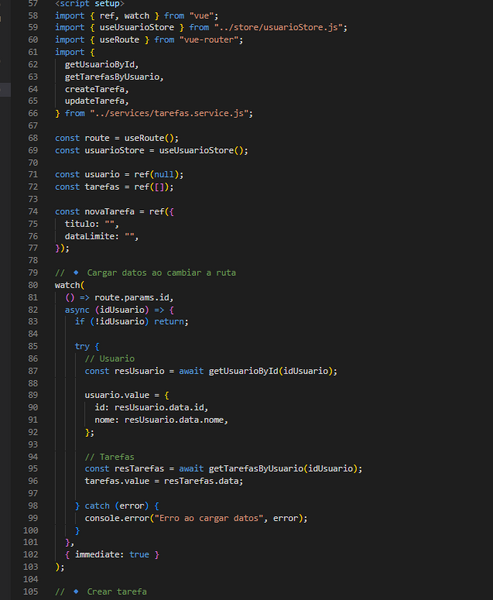
Task: Click the string "Erro ao cargar datos"
Action: 209,518
